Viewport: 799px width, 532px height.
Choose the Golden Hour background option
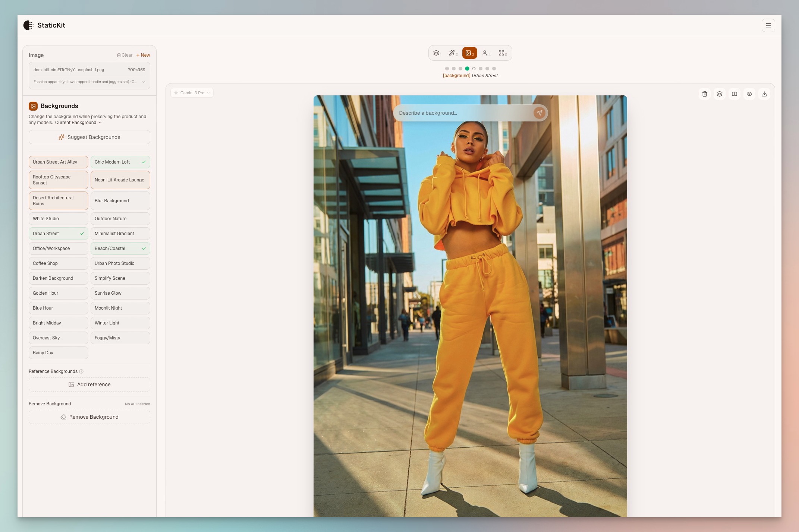[58, 293]
